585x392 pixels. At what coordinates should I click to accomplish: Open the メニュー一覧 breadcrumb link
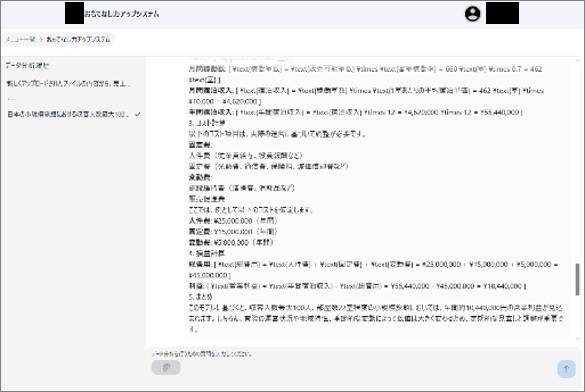click(x=20, y=40)
